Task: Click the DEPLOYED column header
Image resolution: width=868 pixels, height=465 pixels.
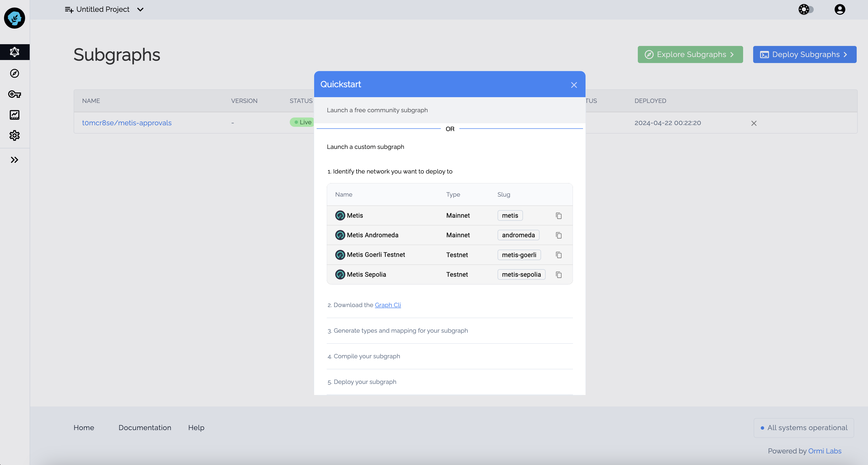Action: click(x=650, y=101)
